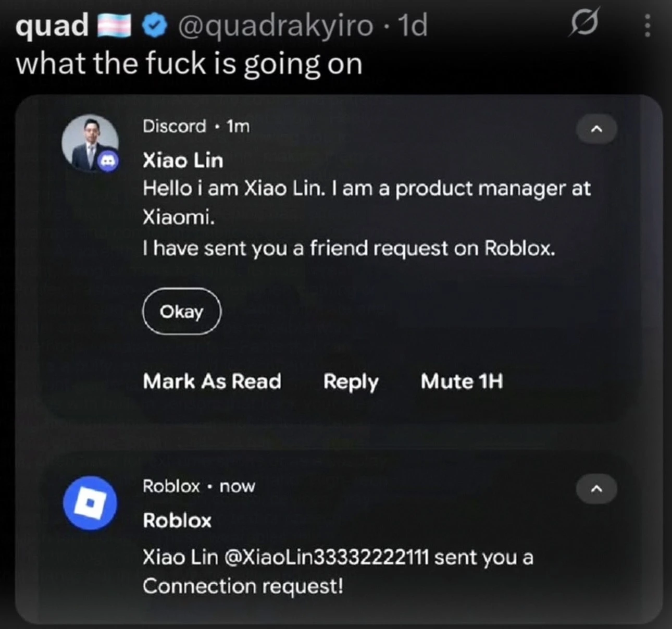Viewport: 672px width, 629px height.
Task: Click the "what the fuck is going on" text
Action: 189,64
